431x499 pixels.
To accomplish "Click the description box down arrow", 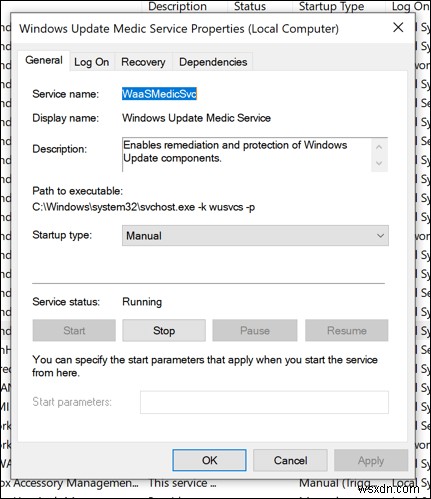I will click(379, 163).
